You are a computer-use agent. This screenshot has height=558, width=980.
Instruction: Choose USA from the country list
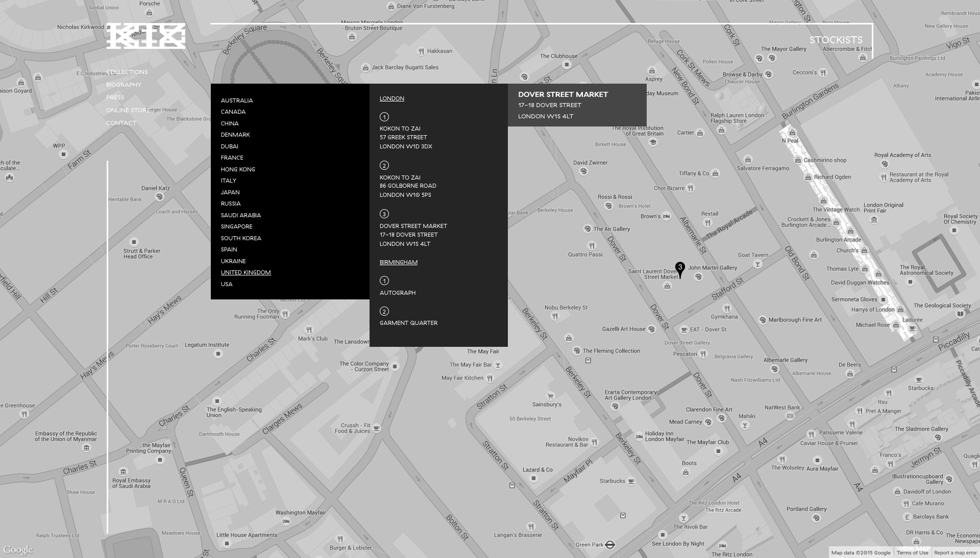tap(227, 284)
